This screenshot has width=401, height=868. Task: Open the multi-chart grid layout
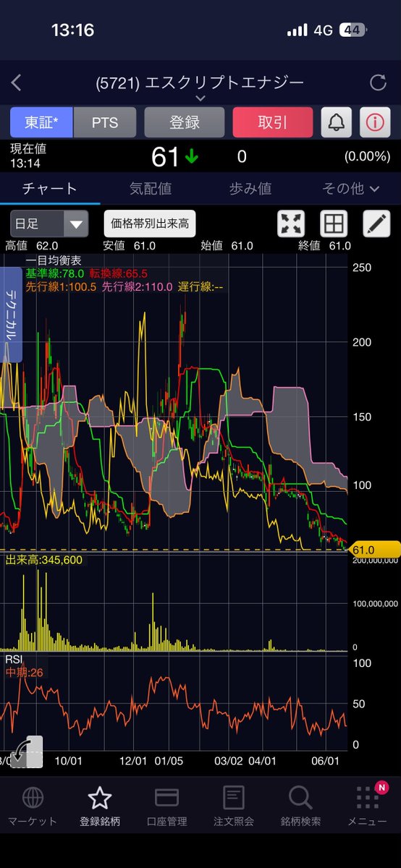tap(334, 224)
